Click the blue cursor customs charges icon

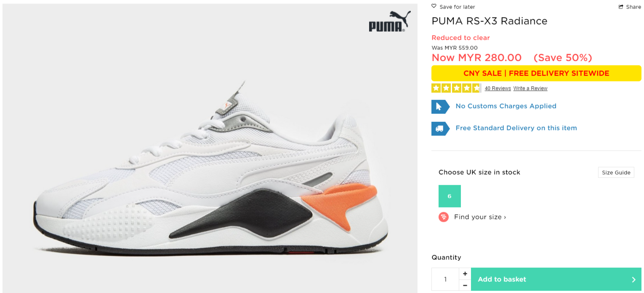click(x=440, y=106)
